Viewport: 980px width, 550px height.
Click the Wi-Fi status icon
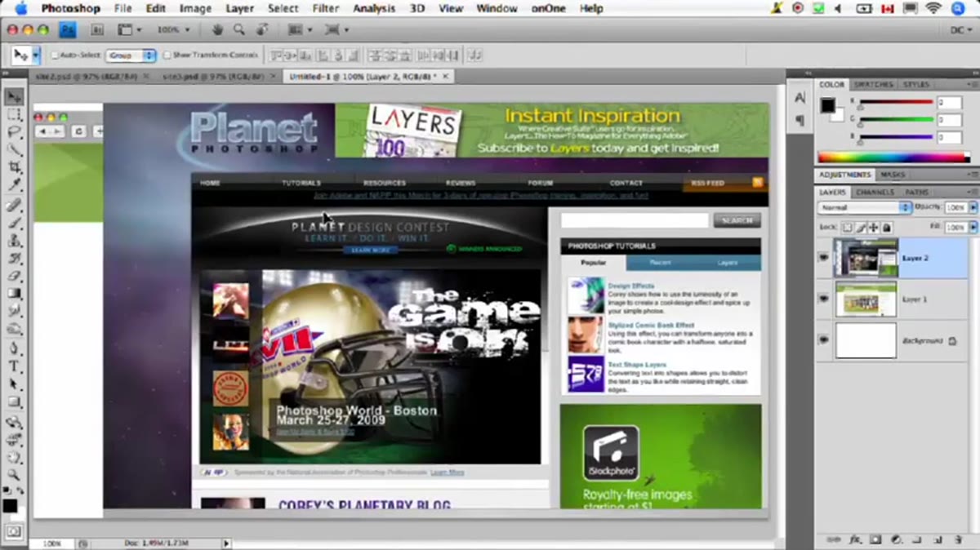point(933,9)
